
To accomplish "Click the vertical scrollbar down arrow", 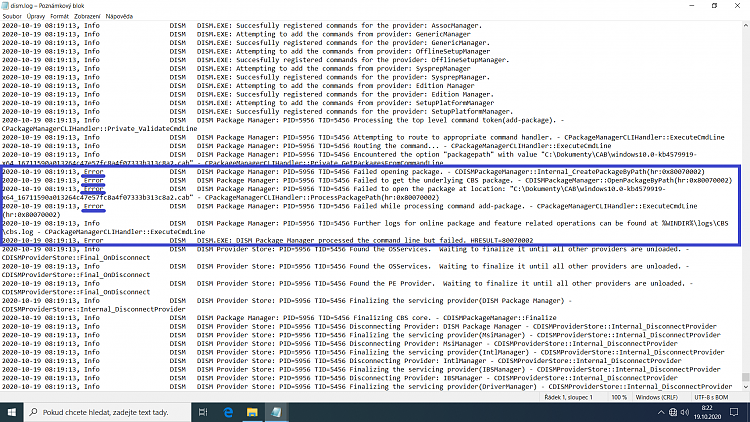I will [745, 387].
